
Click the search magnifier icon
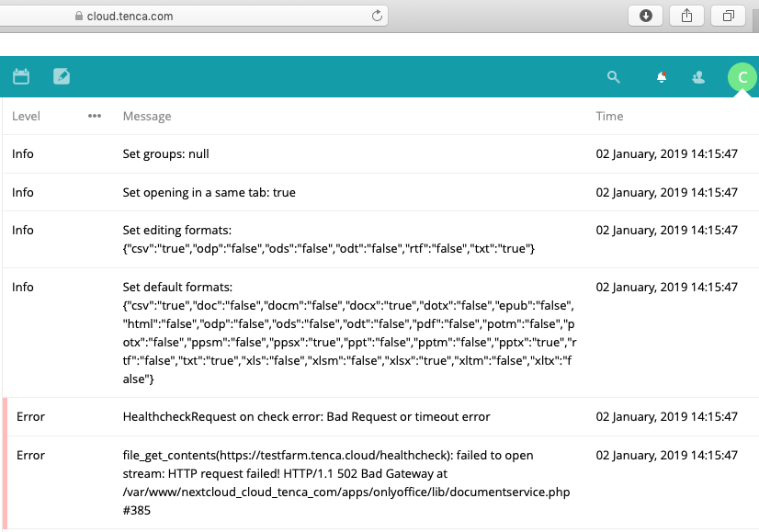click(613, 77)
